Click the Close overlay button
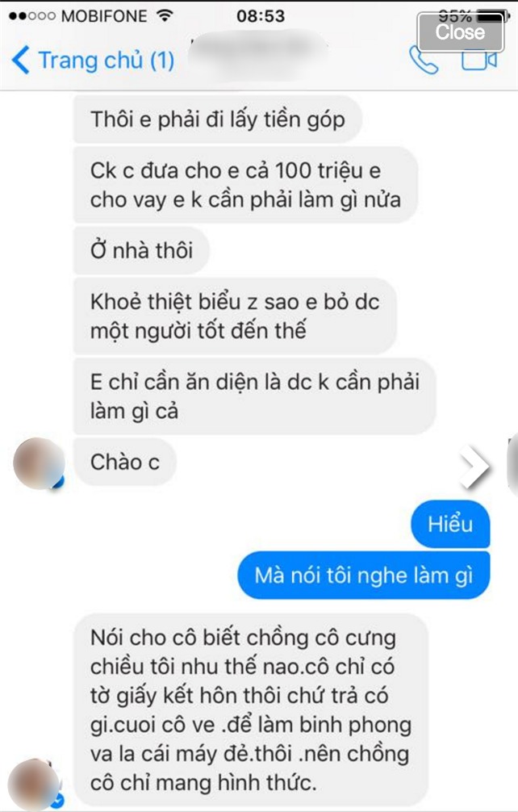Viewport: 518px width, 812px height. coord(461,32)
